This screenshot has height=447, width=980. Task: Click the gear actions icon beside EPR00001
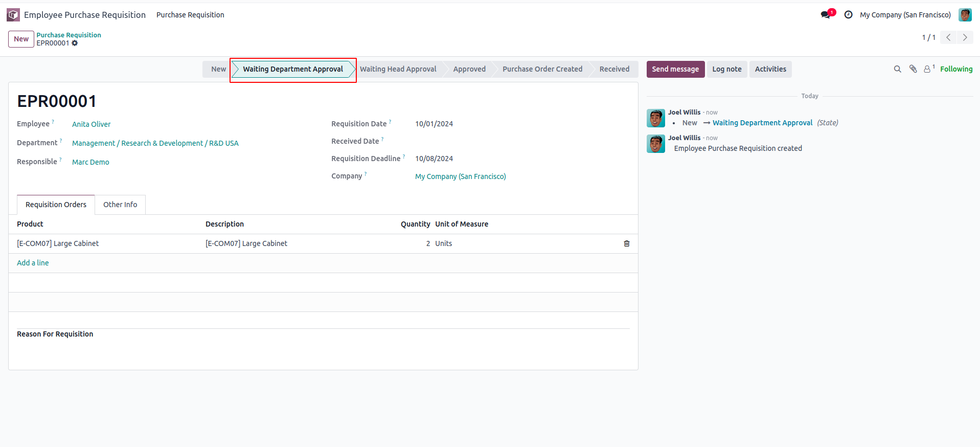[x=75, y=43]
